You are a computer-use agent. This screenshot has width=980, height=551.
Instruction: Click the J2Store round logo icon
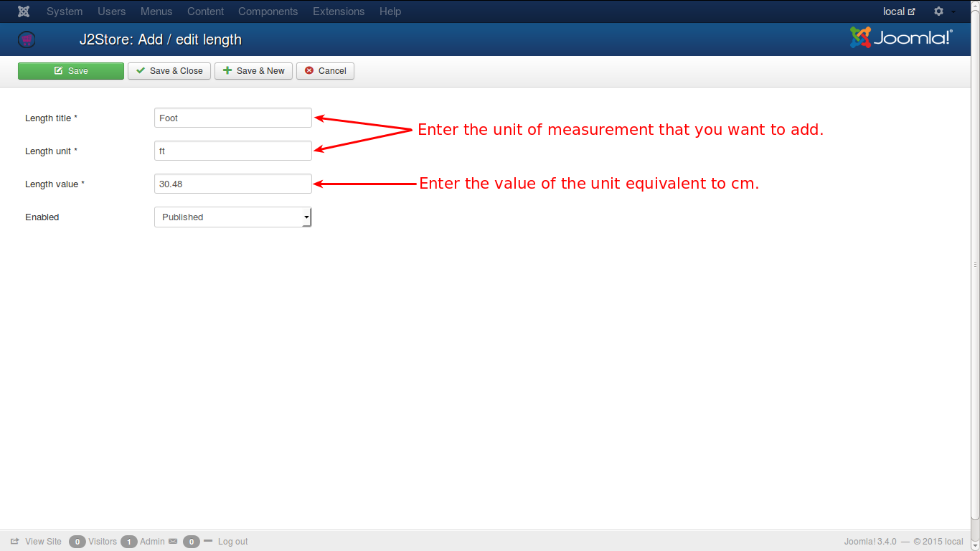(27, 39)
